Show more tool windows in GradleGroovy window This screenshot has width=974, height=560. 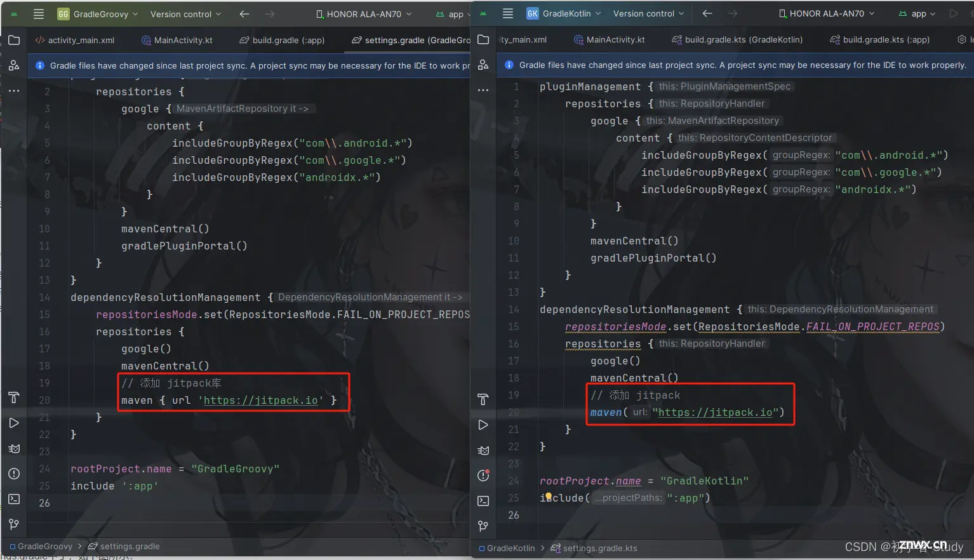(14, 91)
